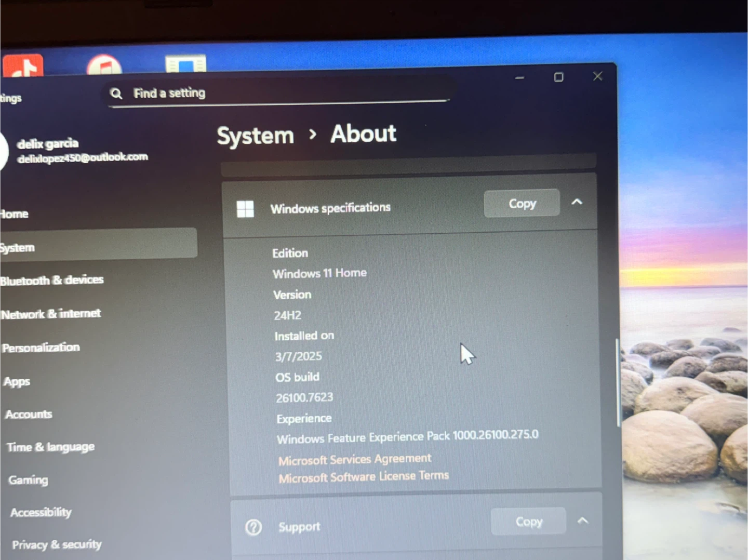Click the Experience label
Image resolution: width=748 pixels, height=560 pixels.
(x=304, y=419)
